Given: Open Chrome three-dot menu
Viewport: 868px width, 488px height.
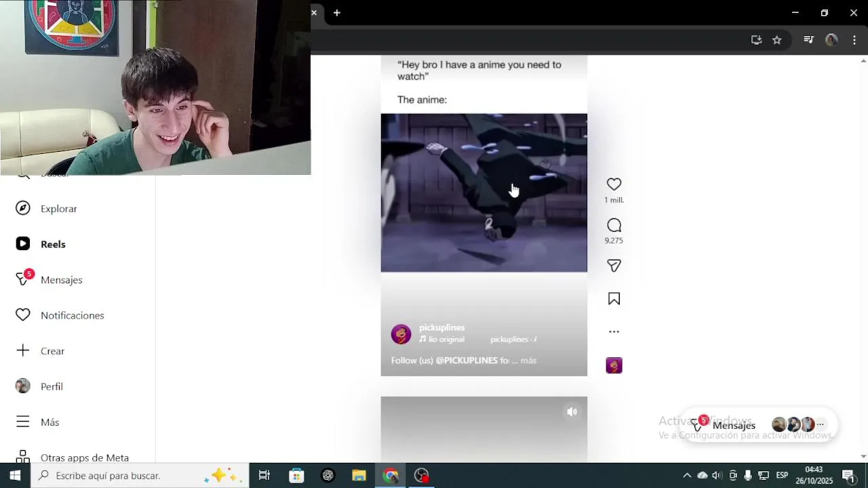Looking at the screenshot, I should tap(854, 40).
